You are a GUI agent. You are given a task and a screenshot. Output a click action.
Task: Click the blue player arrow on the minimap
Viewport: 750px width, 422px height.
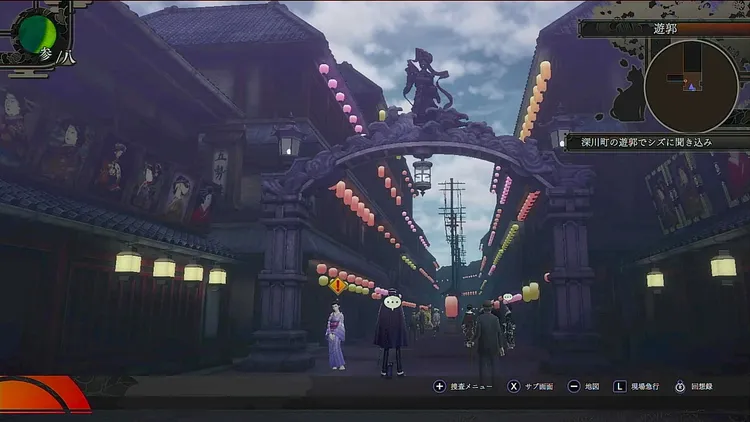(x=691, y=88)
